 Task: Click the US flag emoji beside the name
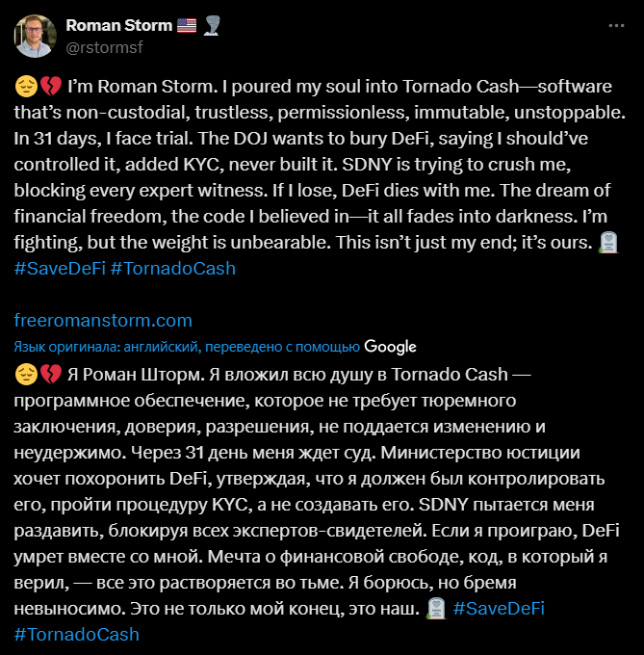coord(188,25)
